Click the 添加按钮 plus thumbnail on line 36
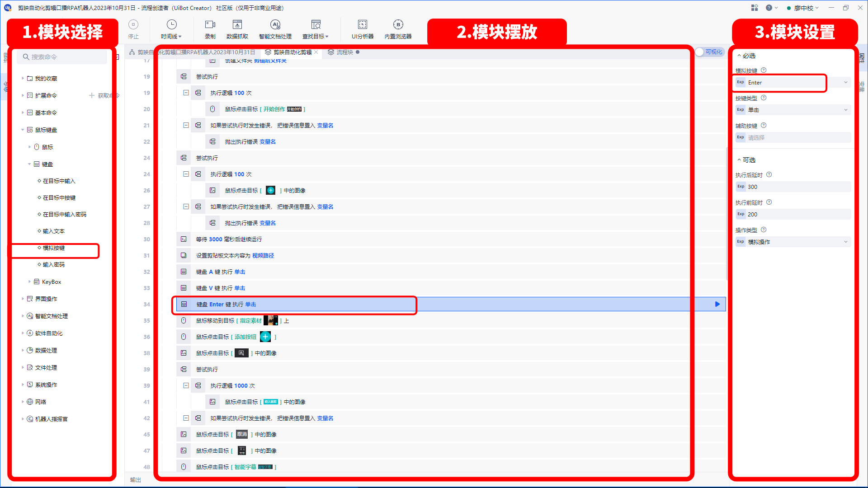Viewport: 868px width, 488px height. tap(265, 337)
